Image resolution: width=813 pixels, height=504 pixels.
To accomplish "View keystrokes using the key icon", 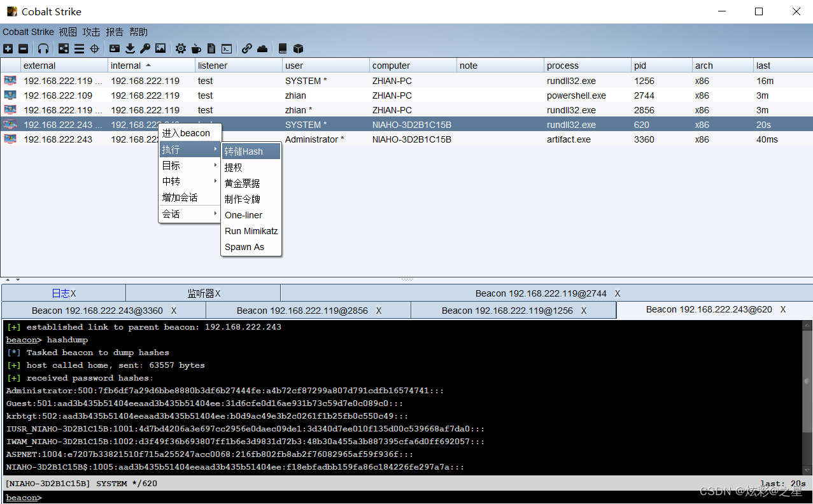I will coord(145,48).
